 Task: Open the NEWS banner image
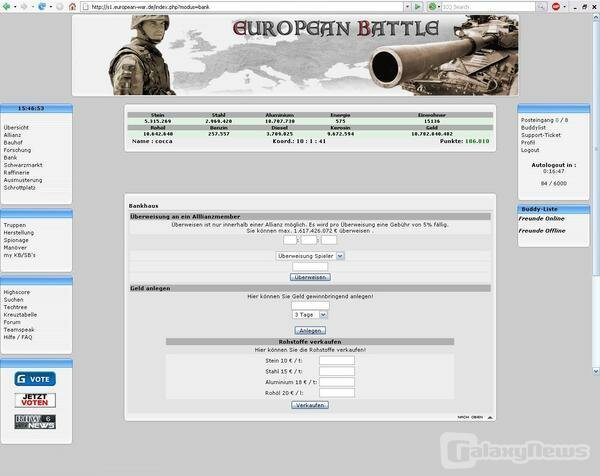(35, 421)
